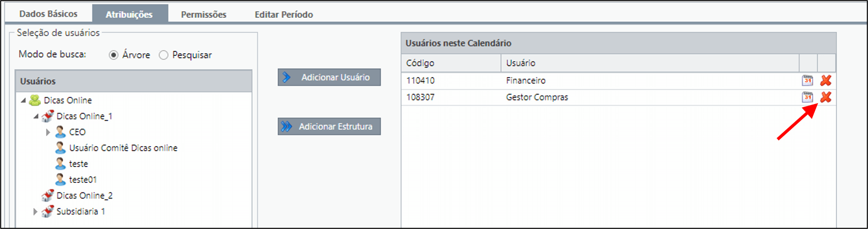The width and height of the screenshot is (868, 229).
Task: Collapse the Dicas Online_1 node
Action: click(36, 116)
